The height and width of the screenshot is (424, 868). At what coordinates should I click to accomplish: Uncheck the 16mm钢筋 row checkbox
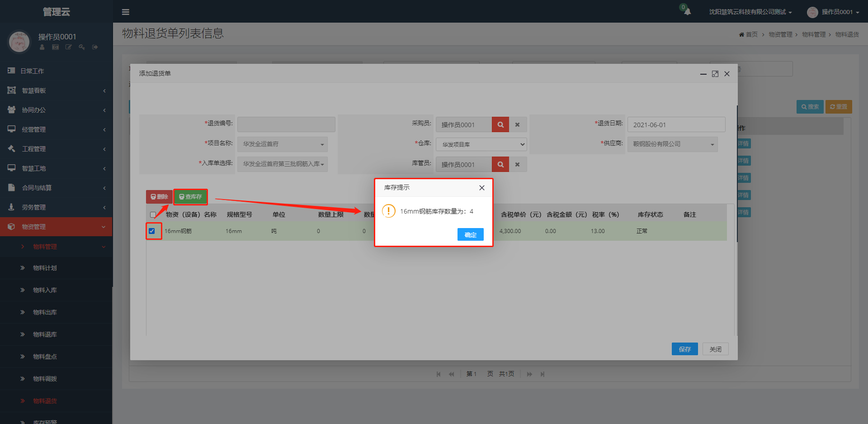tap(152, 231)
